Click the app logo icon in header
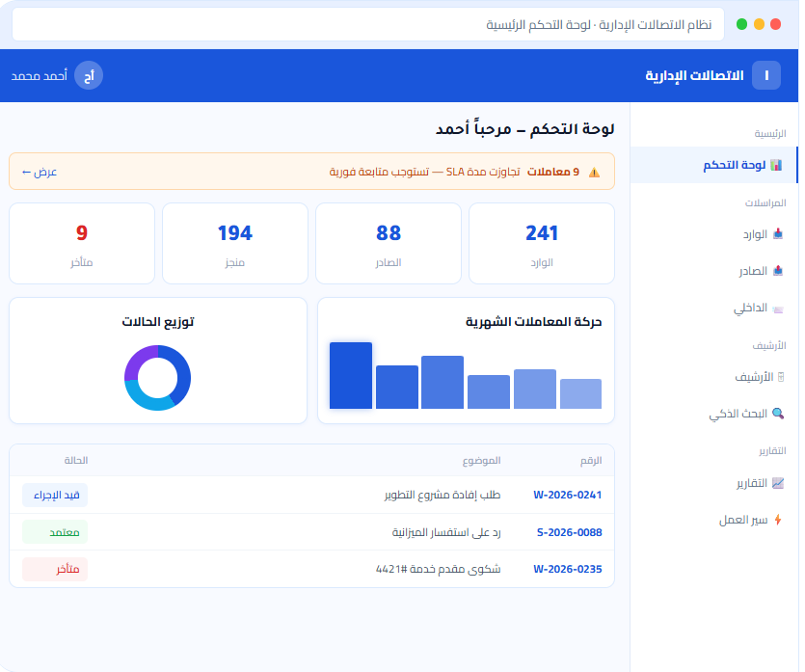805x672 pixels. click(x=768, y=74)
